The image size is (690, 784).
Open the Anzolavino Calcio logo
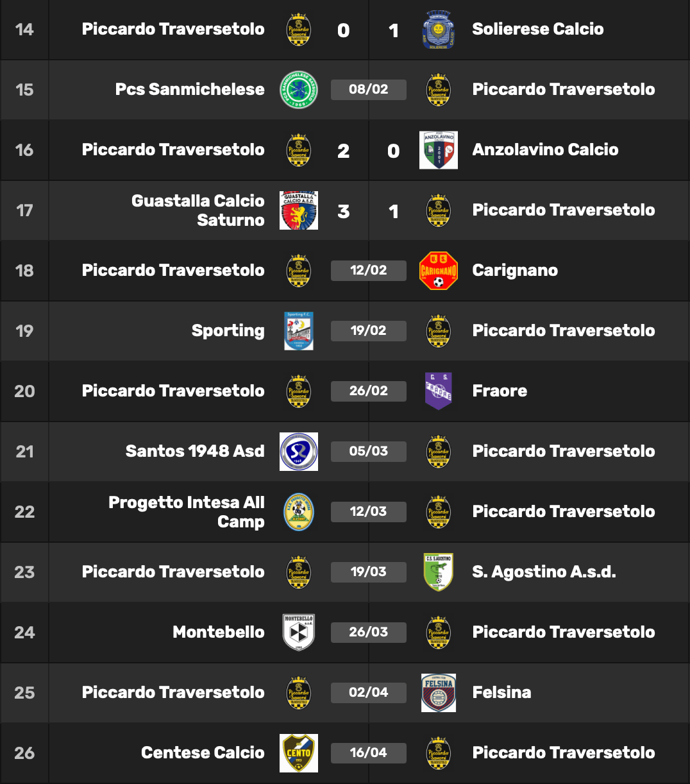pos(439,150)
